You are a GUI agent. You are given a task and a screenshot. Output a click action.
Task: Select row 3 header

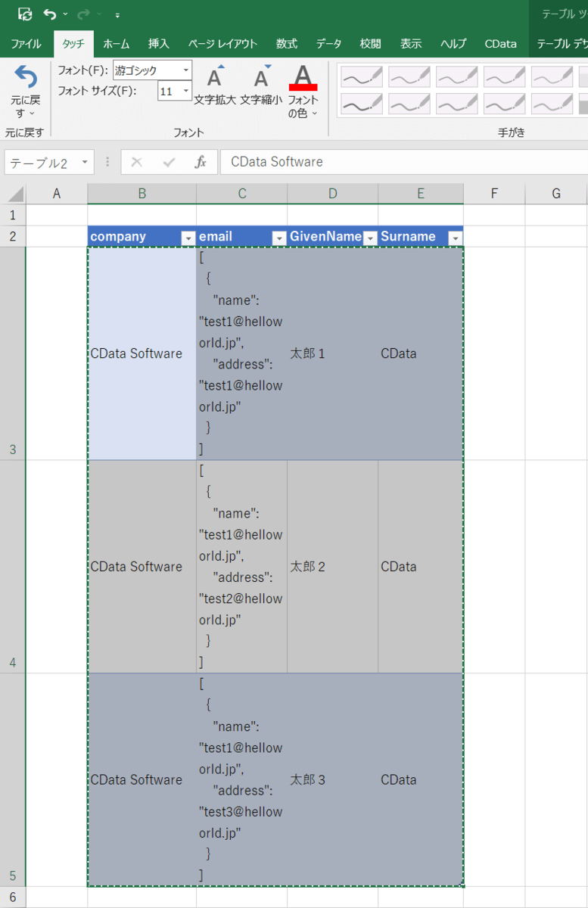pyautogui.click(x=13, y=353)
